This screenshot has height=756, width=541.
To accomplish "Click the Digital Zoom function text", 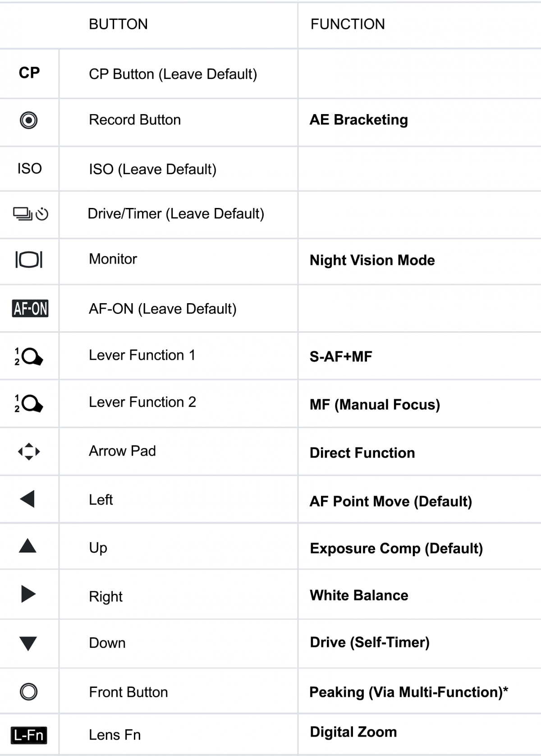I will 353,732.
